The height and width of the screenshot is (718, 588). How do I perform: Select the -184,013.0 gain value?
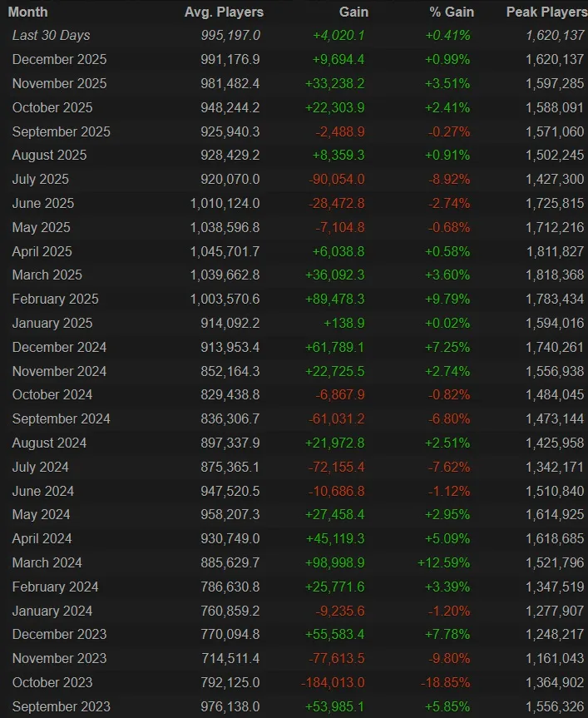[x=333, y=682]
